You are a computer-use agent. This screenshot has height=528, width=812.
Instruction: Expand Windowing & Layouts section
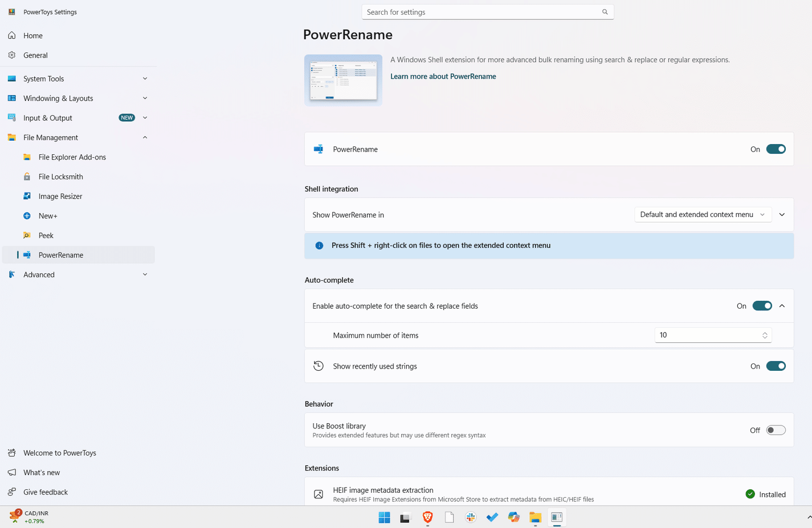coord(78,98)
